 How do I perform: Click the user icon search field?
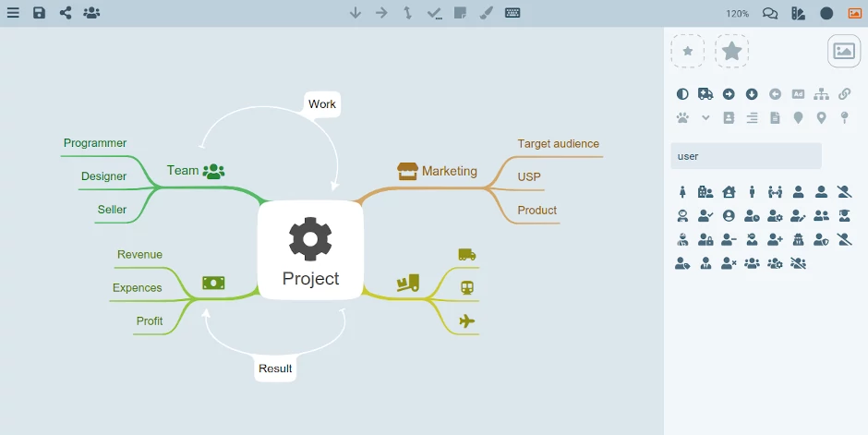746,156
